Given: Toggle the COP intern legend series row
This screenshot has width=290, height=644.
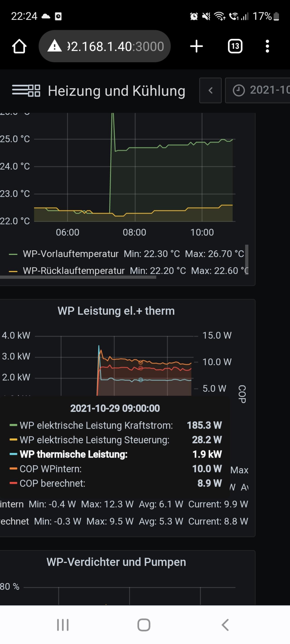Looking at the screenshot, I should point(12,504).
